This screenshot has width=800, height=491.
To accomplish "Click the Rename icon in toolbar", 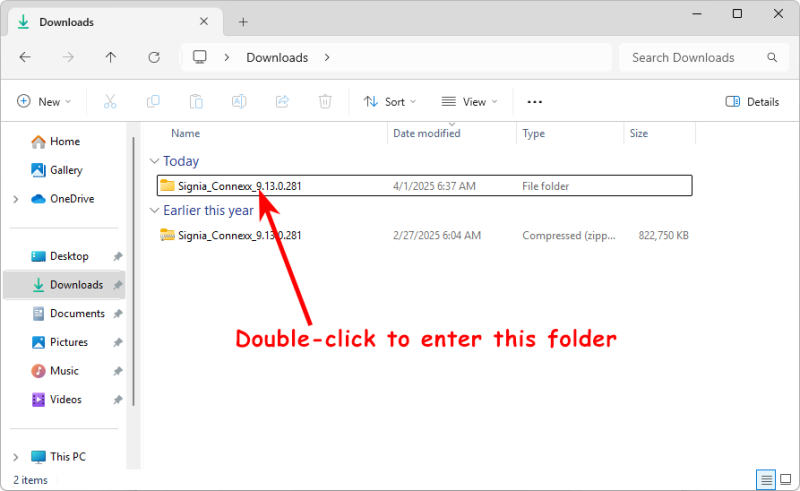I will point(240,101).
